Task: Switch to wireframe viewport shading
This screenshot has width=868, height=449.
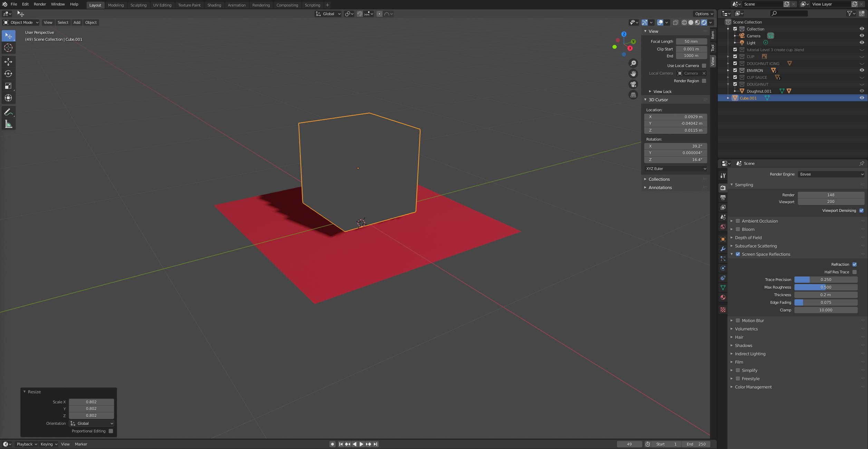Action: (684, 22)
